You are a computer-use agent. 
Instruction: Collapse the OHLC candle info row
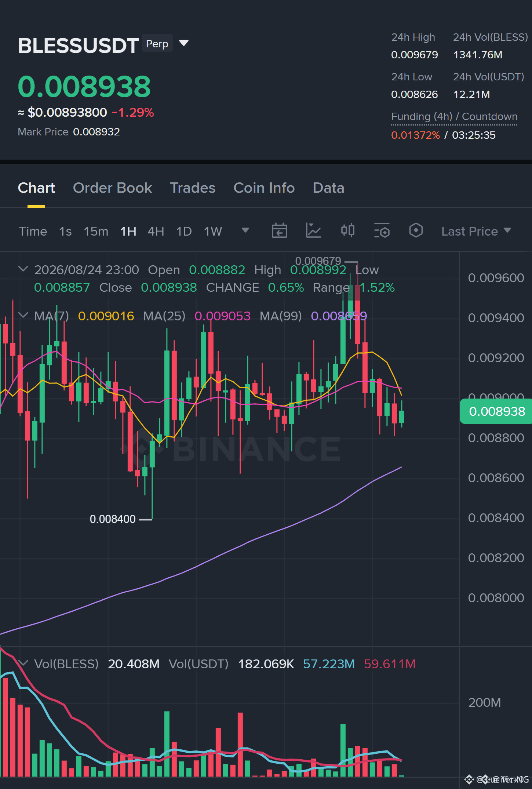coord(23,269)
